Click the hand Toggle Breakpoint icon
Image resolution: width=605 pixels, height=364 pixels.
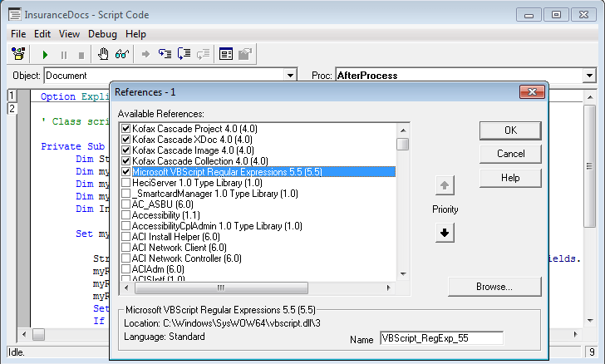104,54
